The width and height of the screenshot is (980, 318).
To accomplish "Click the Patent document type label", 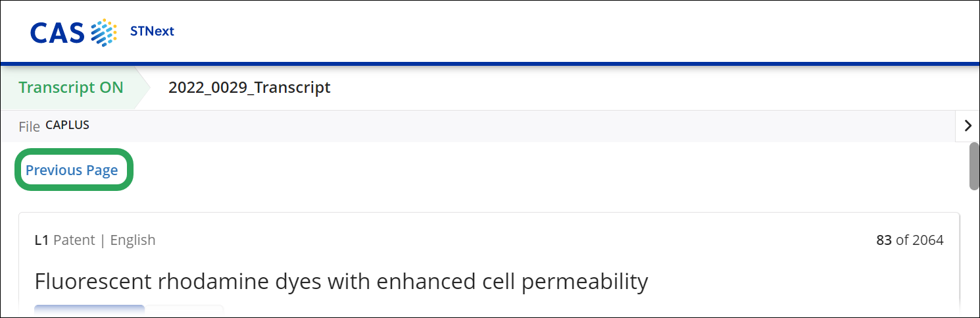I will point(74,240).
